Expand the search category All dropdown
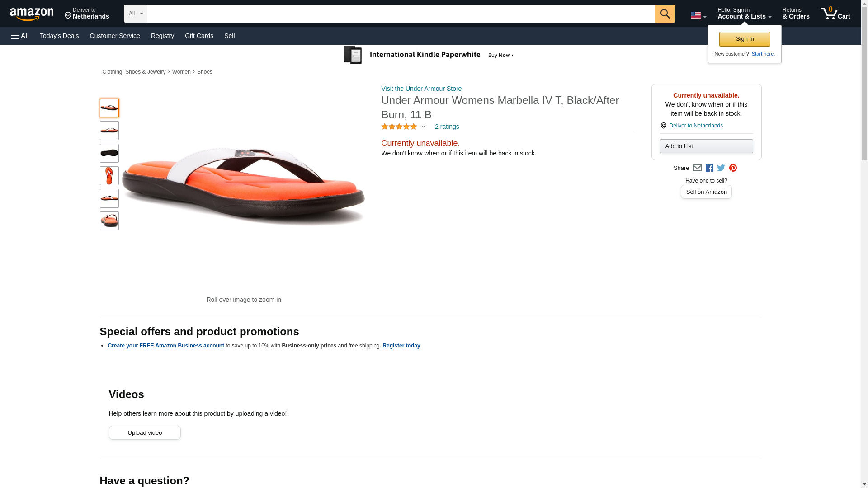868x488 pixels. (x=135, y=14)
